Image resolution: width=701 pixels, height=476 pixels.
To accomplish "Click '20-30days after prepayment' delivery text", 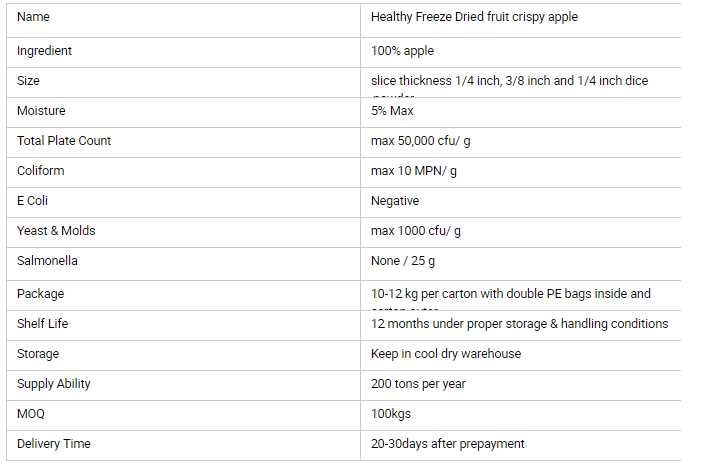I will click(447, 444).
